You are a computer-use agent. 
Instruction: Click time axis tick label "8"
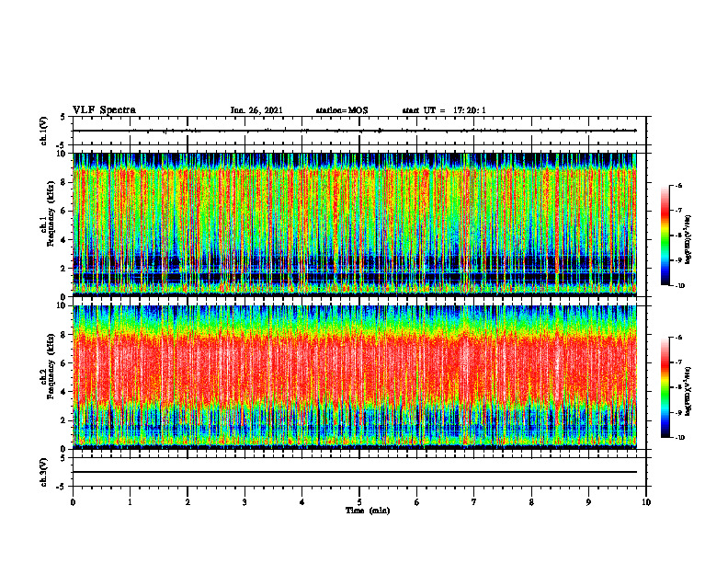coord(531,502)
